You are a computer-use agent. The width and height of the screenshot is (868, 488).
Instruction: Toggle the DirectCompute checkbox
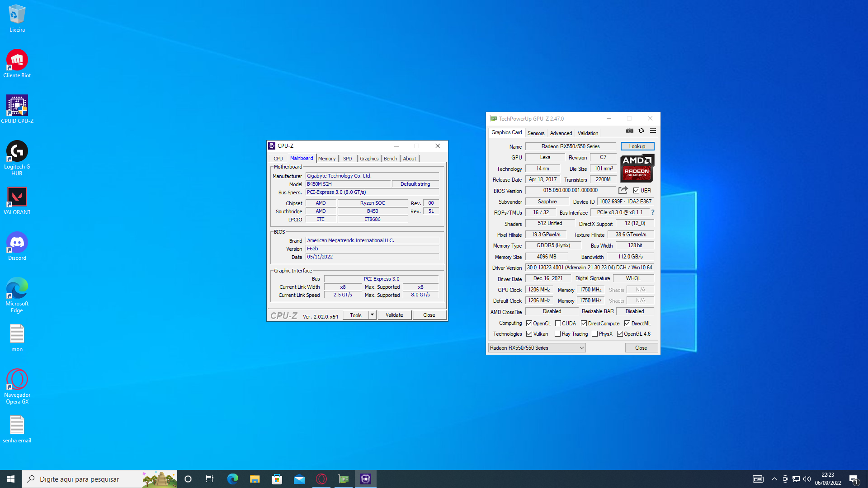point(584,324)
